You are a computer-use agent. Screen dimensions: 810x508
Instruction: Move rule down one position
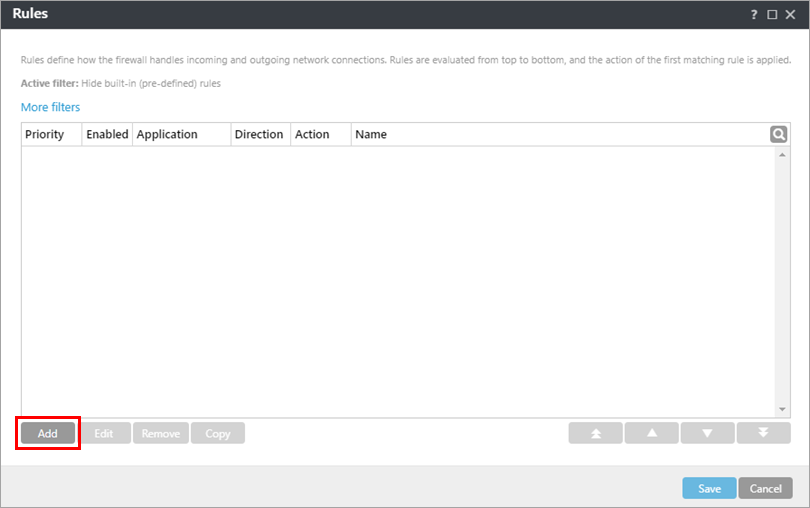(x=707, y=433)
